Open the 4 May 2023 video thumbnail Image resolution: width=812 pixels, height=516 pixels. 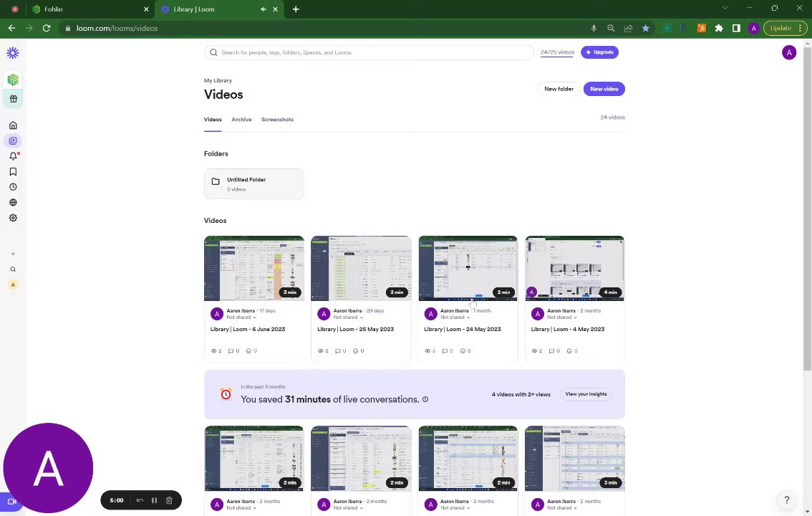(x=574, y=268)
